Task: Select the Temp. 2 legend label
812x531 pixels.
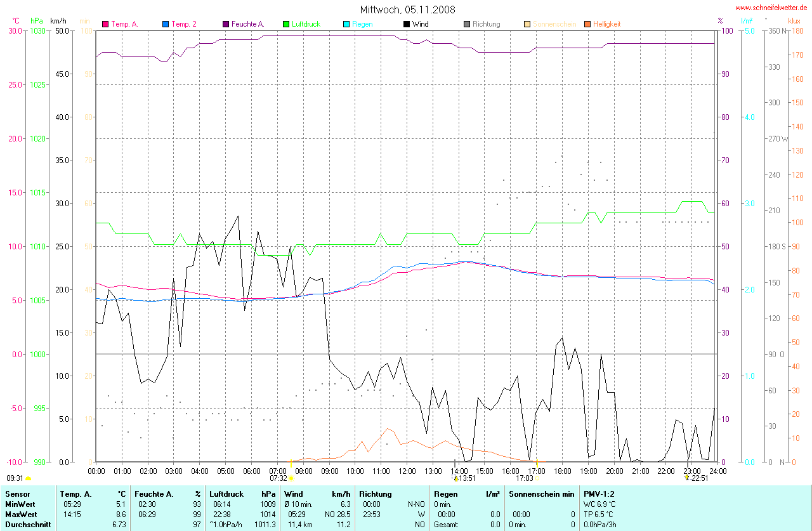Action: click(x=184, y=24)
